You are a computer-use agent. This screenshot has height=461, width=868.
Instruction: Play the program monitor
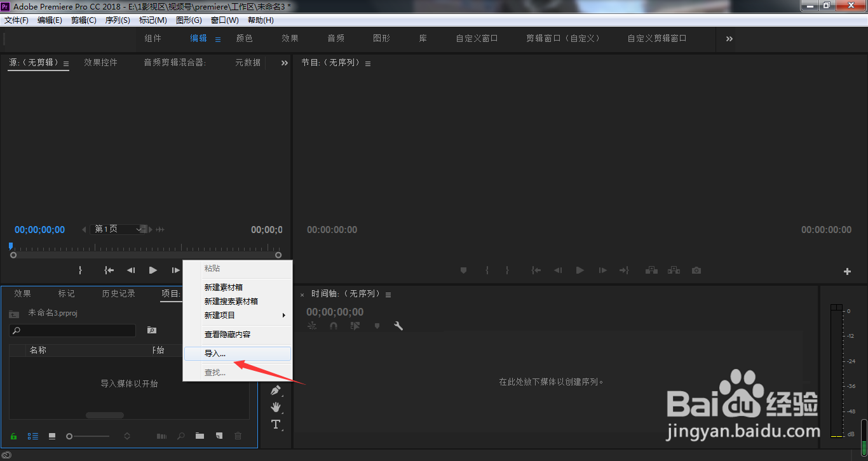point(580,270)
